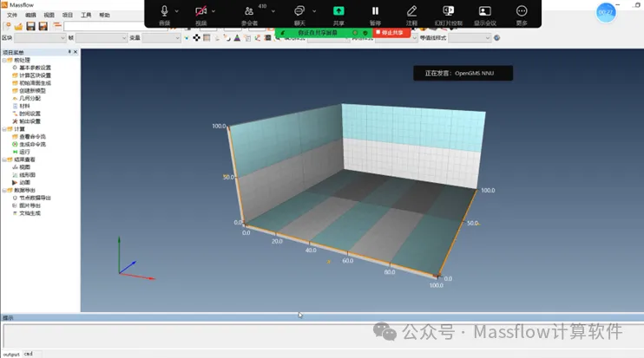
Task: Select 几何分配 tree item
Action: pos(30,99)
